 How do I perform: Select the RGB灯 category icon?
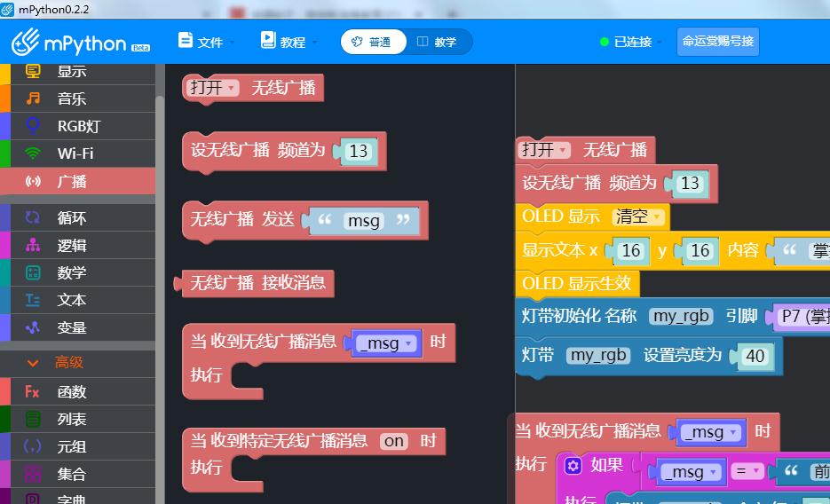(x=33, y=126)
